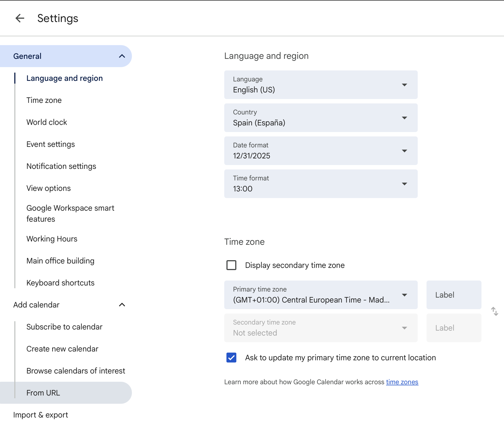Click the time zones learn more link
This screenshot has width=504, height=423.
pyautogui.click(x=402, y=382)
